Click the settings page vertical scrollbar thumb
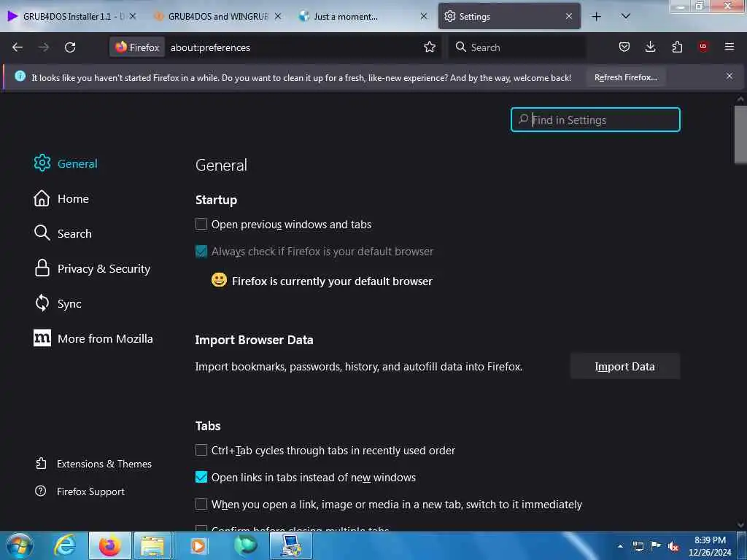Image resolution: width=747 pixels, height=560 pixels. 740,134
